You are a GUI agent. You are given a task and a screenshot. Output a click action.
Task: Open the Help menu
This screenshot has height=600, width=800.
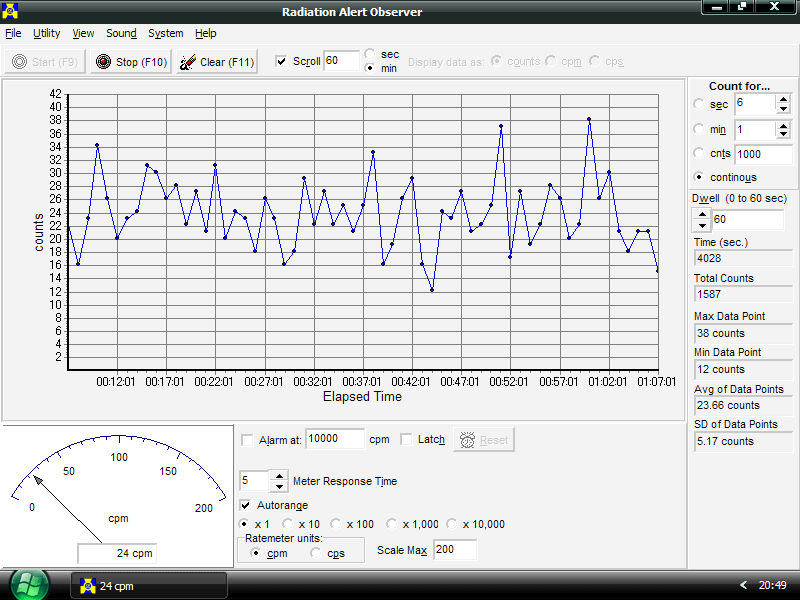click(x=206, y=33)
